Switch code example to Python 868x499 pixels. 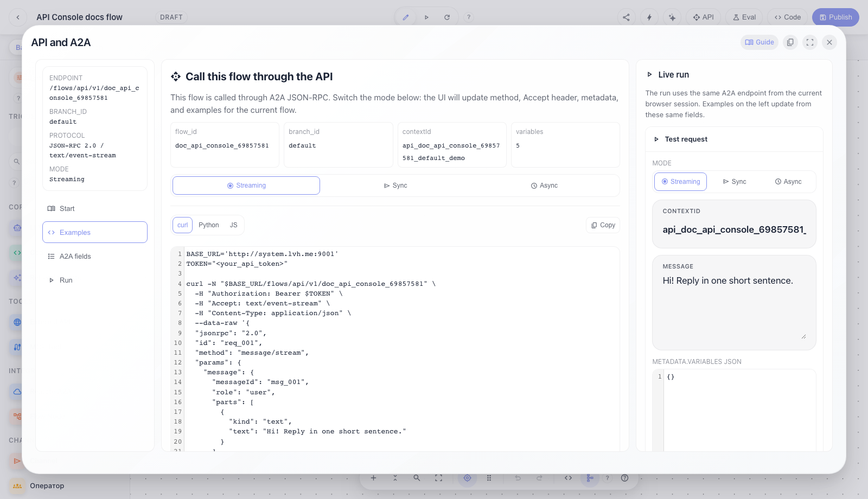[209, 225]
